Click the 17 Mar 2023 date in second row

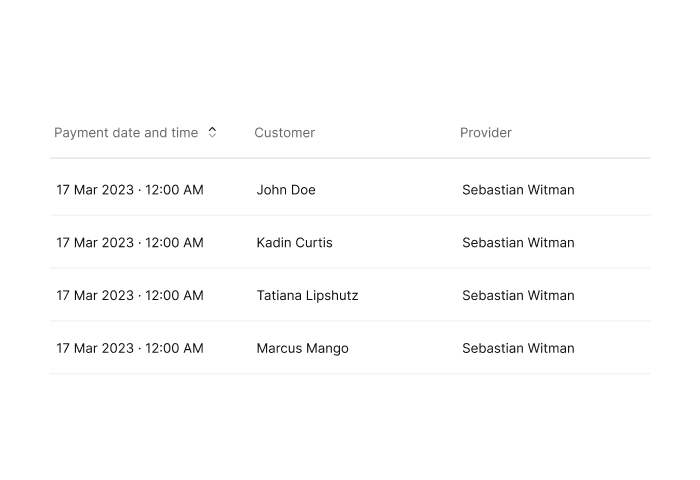coord(95,242)
